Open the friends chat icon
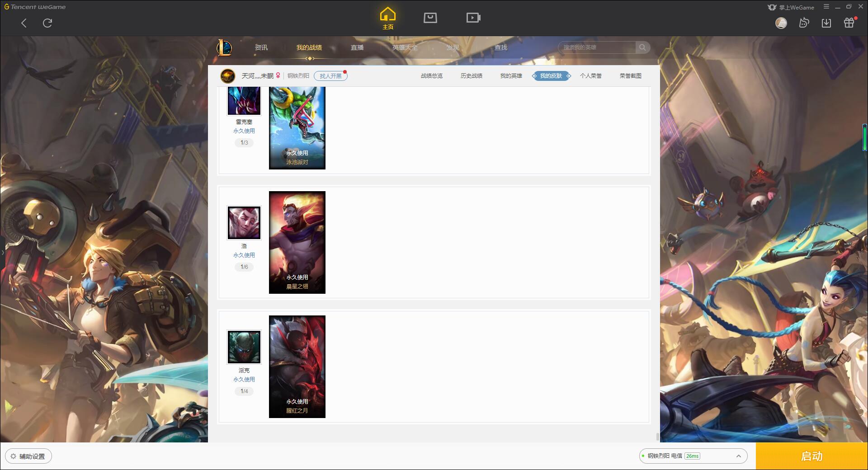The width and height of the screenshot is (868, 470). pos(804,23)
